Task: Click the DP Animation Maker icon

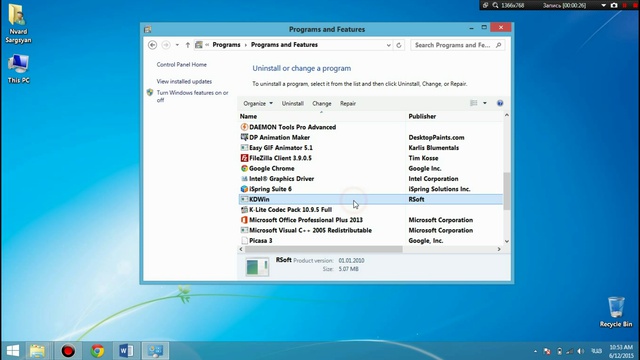Action: [x=244, y=137]
